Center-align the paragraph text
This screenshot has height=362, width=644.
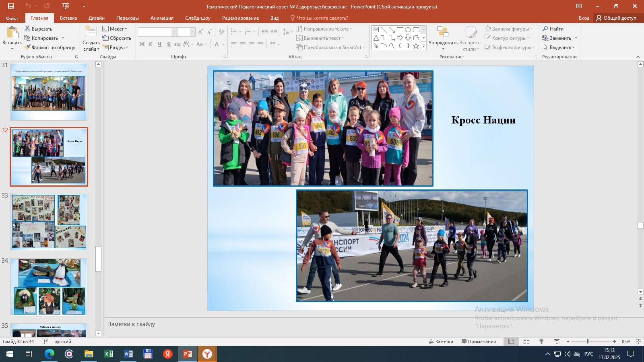click(243, 44)
